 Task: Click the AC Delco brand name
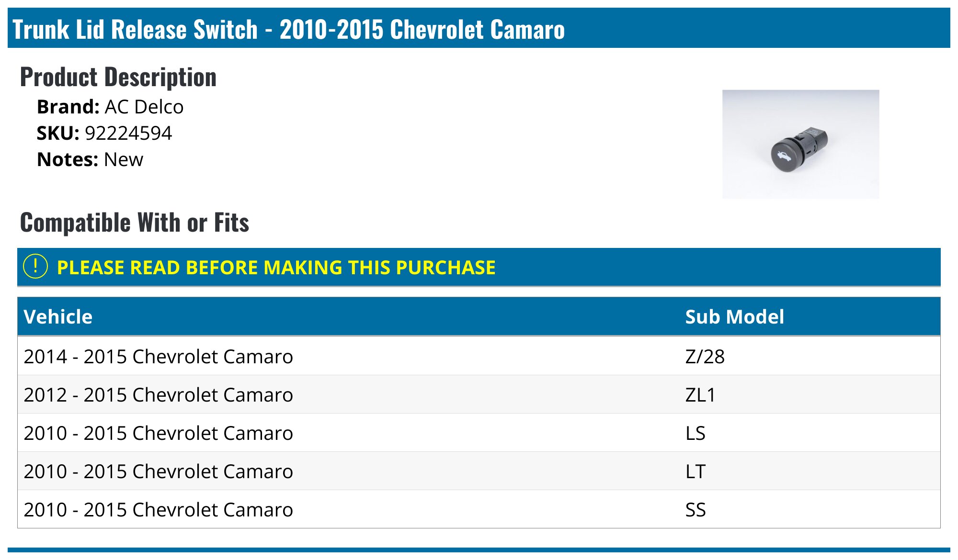click(x=144, y=107)
